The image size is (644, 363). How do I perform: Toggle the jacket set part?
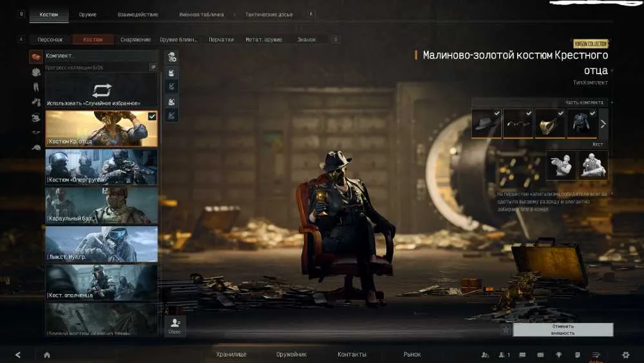pyautogui.click(x=582, y=123)
